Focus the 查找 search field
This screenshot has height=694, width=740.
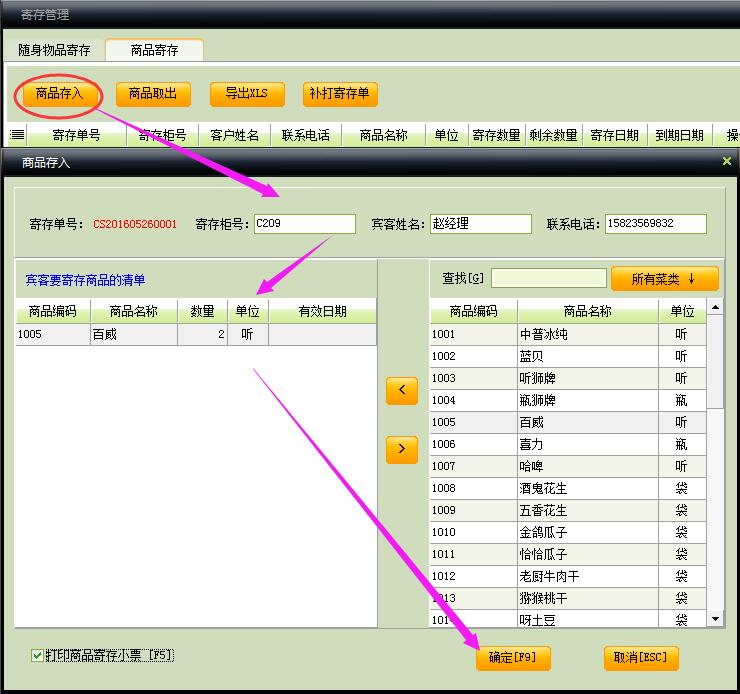click(548, 279)
